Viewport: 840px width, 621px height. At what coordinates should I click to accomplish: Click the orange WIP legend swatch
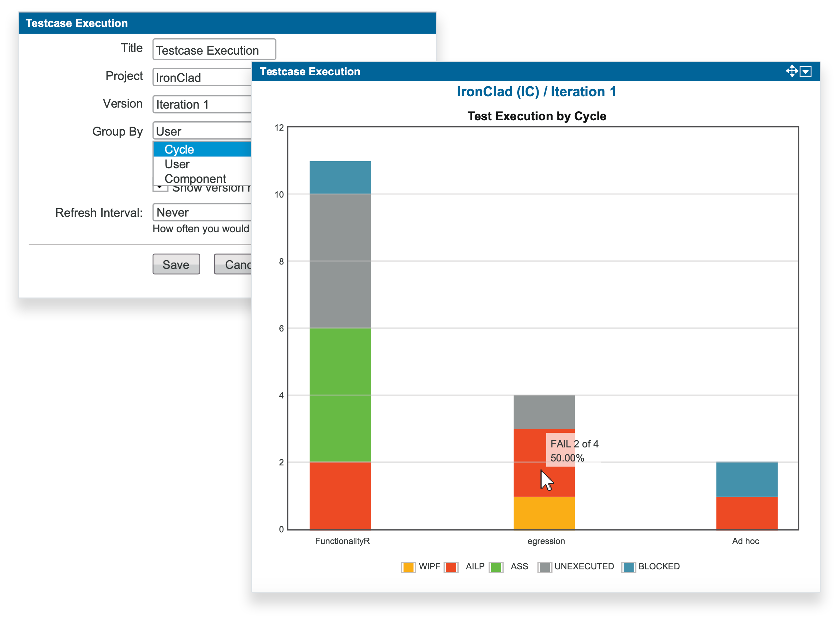[x=408, y=566]
